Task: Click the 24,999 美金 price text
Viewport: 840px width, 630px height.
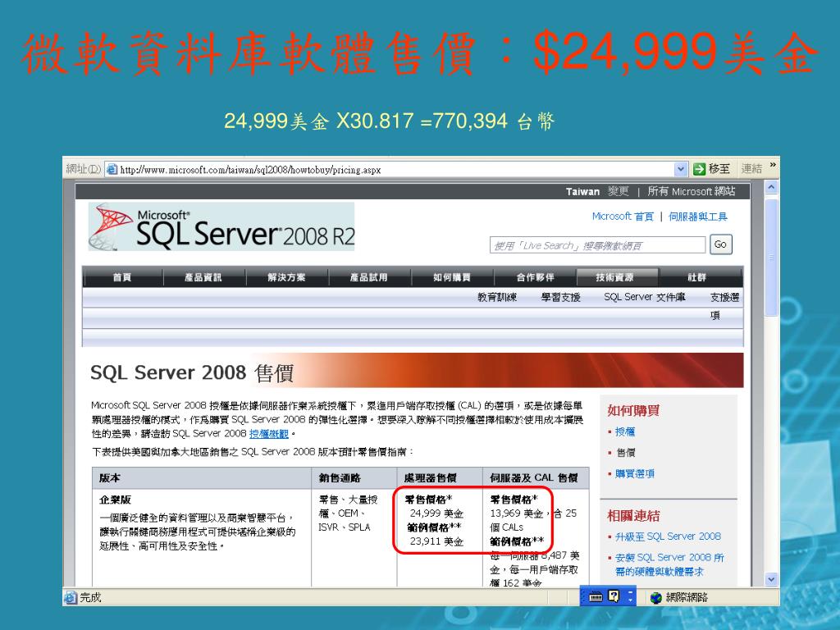Action: [436, 514]
